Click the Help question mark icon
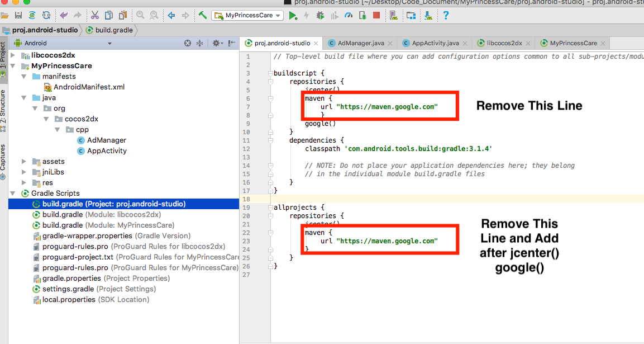The width and height of the screenshot is (644, 344). (x=446, y=16)
